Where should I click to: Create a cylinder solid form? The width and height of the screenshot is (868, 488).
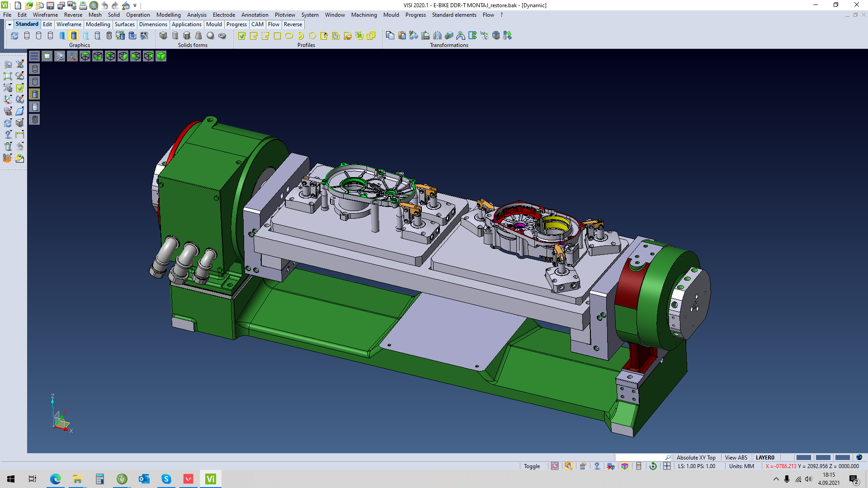(x=175, y=36)
